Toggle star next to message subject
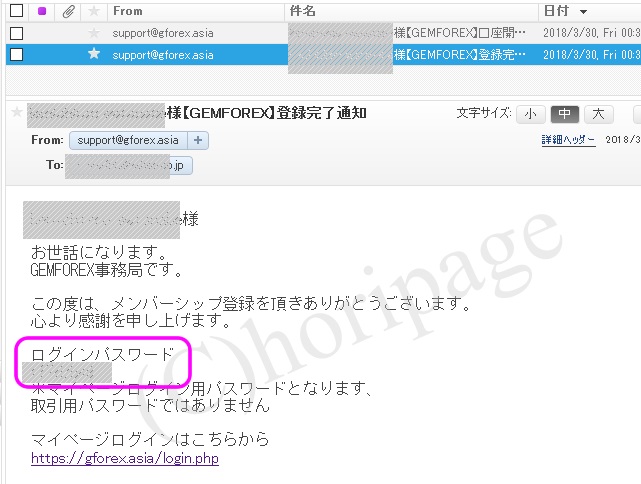The image size is (641, 484). click(17, 112)
